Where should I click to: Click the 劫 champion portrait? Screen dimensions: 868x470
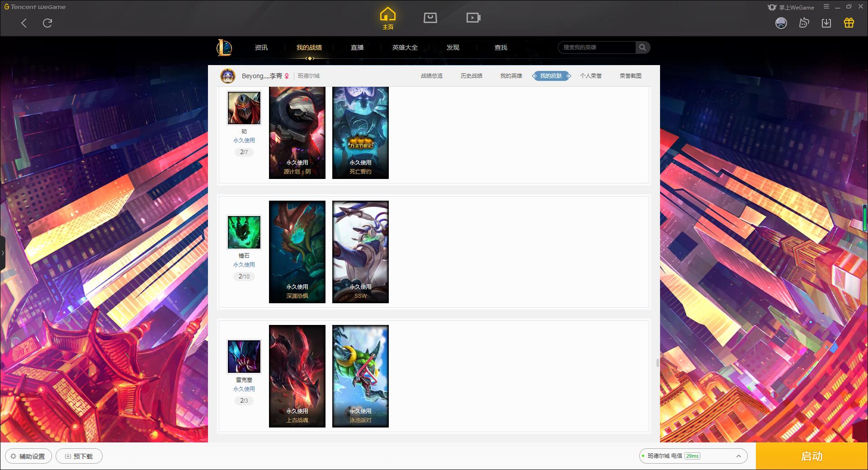[x=244, y=108]
